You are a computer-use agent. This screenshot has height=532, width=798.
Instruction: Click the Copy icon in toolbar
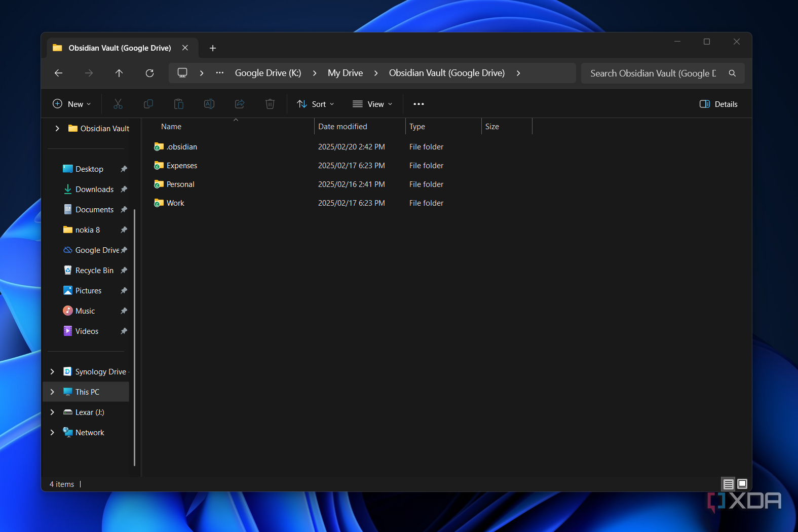148,104
